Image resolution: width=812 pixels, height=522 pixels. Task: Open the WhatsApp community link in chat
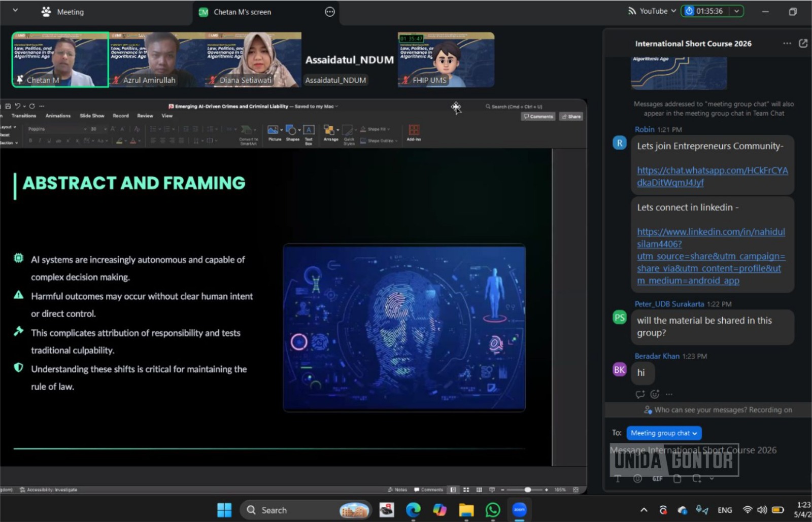click(x=713, y=177)
